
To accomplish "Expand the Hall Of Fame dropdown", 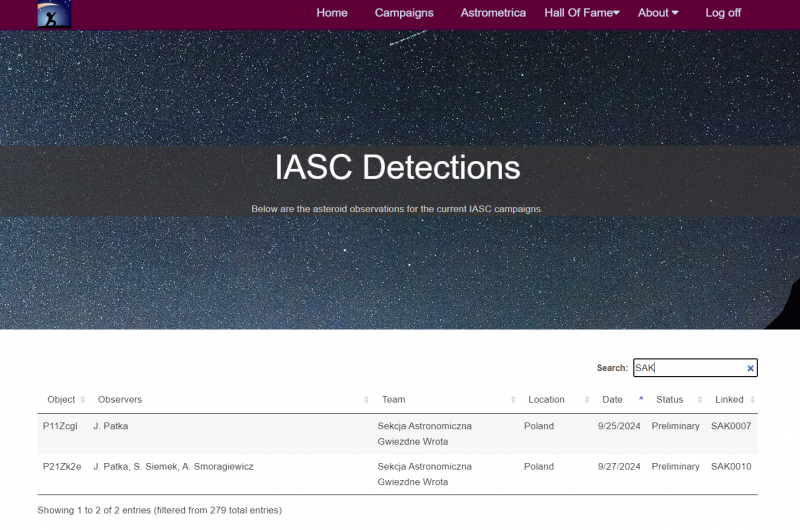I will coord(582,13).
